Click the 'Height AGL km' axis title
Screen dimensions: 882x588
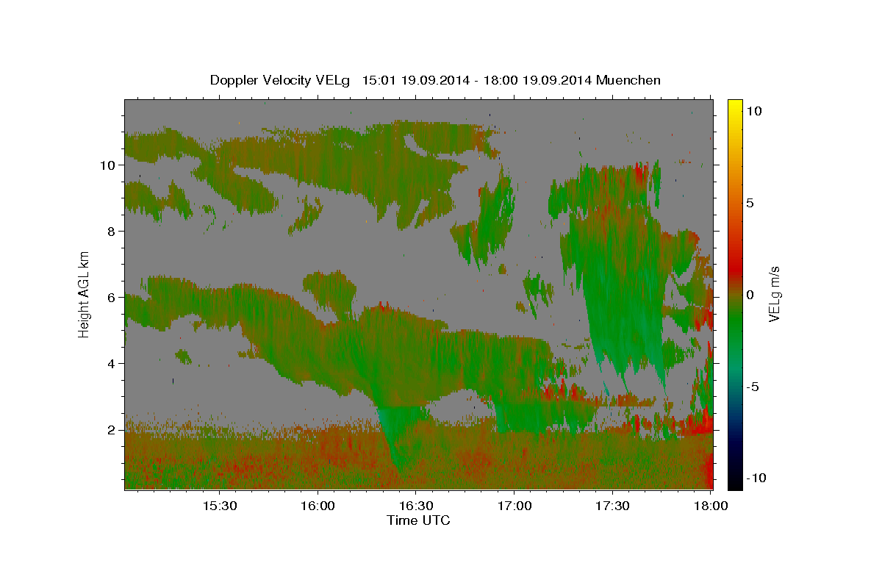pyautogui.click(x=85, y=293)
